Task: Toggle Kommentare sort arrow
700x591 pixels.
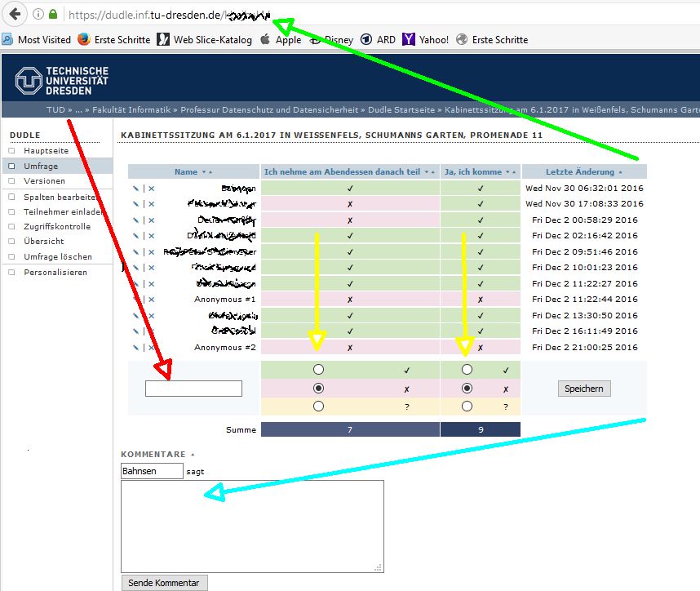Action: coord(193,455)
